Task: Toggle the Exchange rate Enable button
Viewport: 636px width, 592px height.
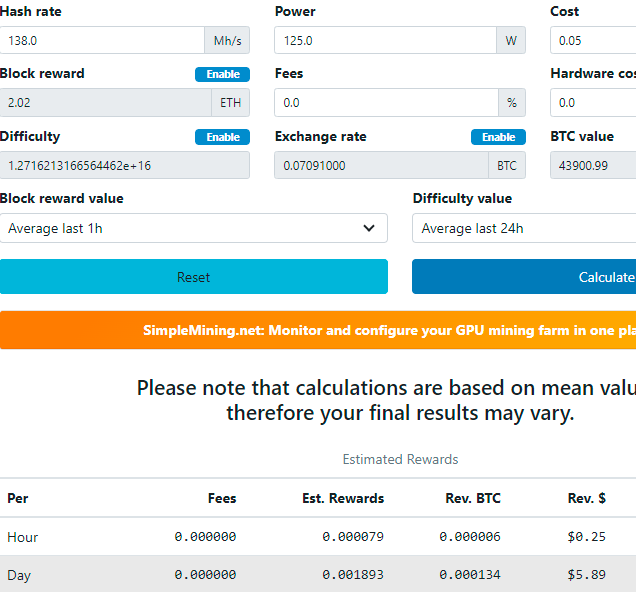Action: tap(498, 137)
